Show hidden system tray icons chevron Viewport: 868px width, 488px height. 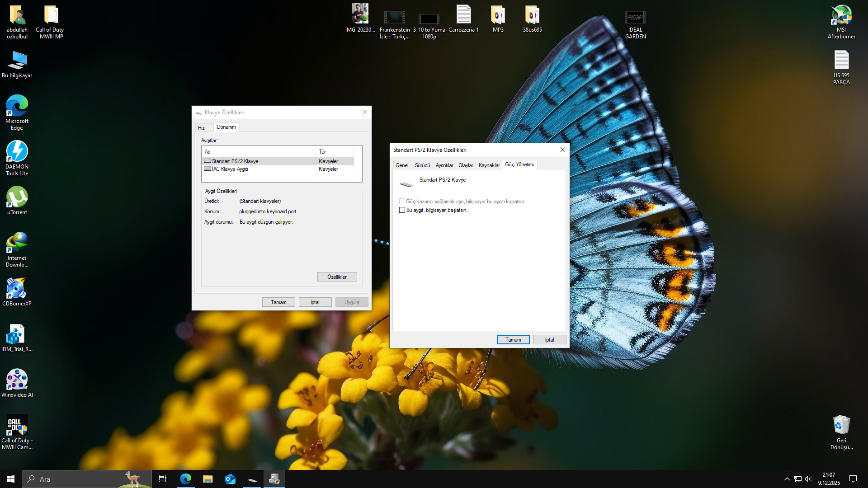click(x=787, y=479)
